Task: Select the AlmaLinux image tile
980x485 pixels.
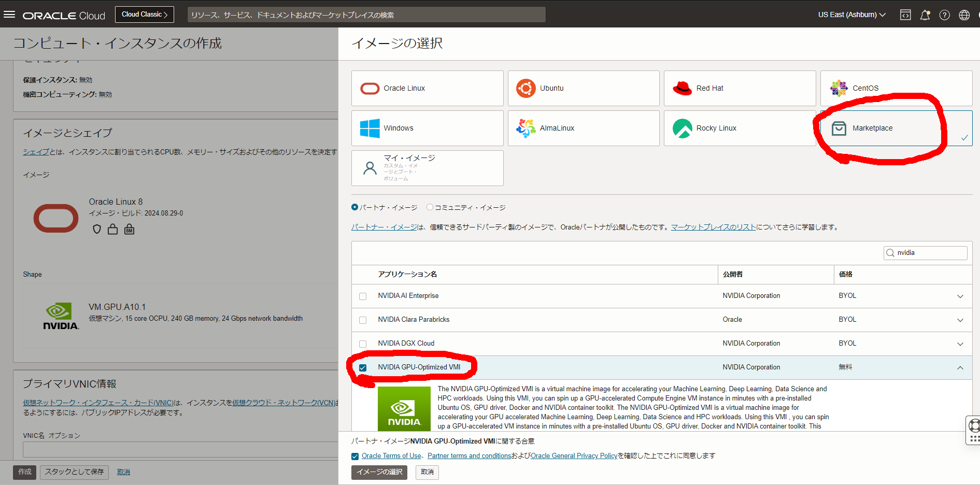Action: click(584, 128)
